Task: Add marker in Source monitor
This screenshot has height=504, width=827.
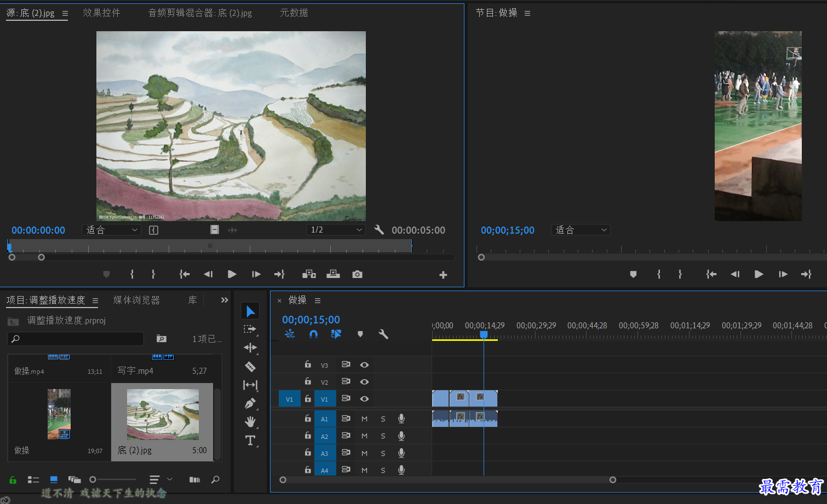Action: click(106, 274)
